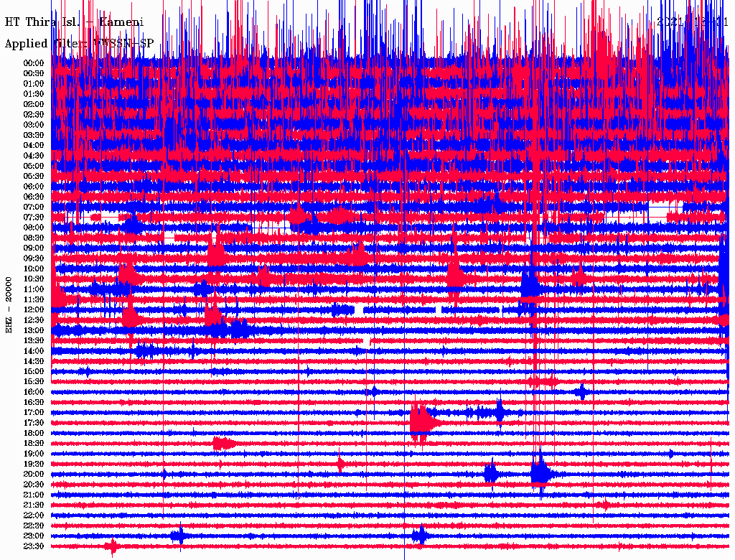Pick the 10:00 time label
This screenshot has height=560, width=735.
pos(34,269)
